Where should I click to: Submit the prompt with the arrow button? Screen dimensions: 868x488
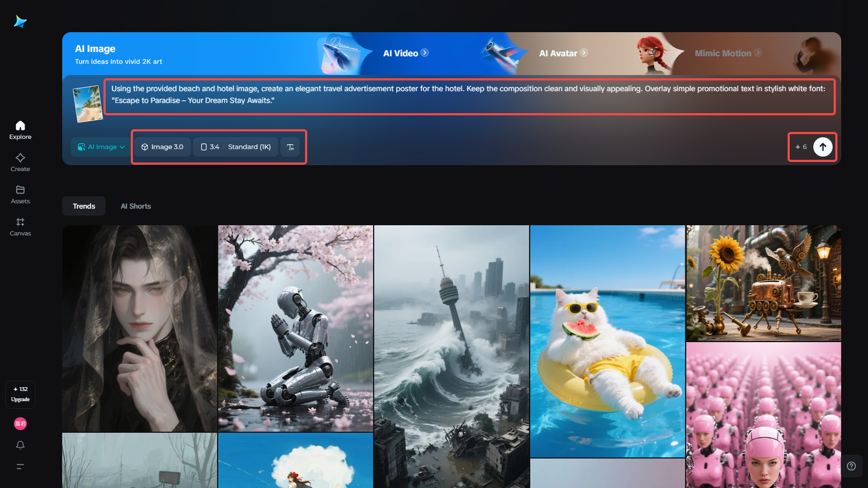[823, 147]
